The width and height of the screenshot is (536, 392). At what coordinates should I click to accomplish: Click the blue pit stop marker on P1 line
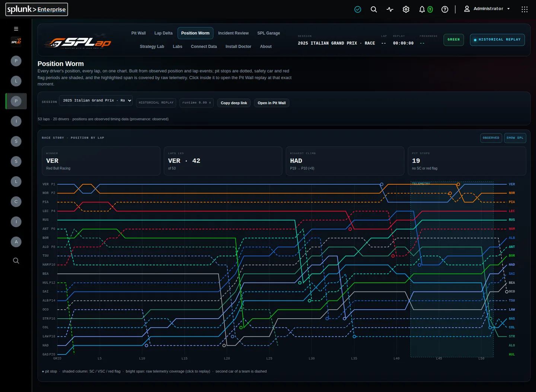(382, 184)
